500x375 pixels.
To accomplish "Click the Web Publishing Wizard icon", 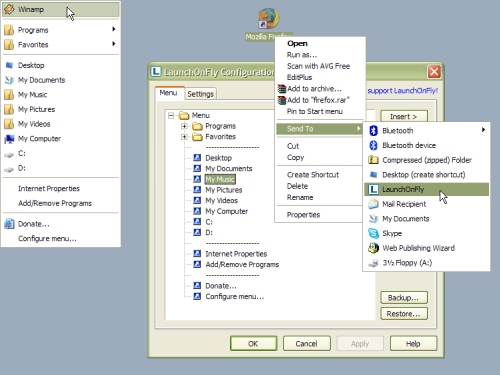I will 373,248.
